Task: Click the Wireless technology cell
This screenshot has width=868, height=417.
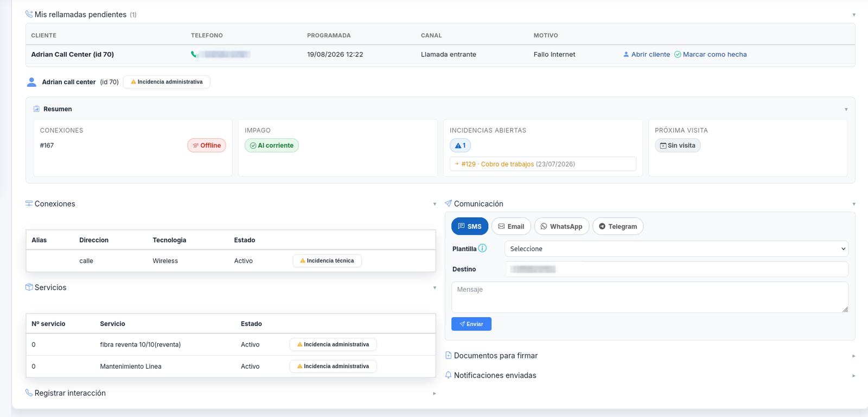Action: [165, 261]
